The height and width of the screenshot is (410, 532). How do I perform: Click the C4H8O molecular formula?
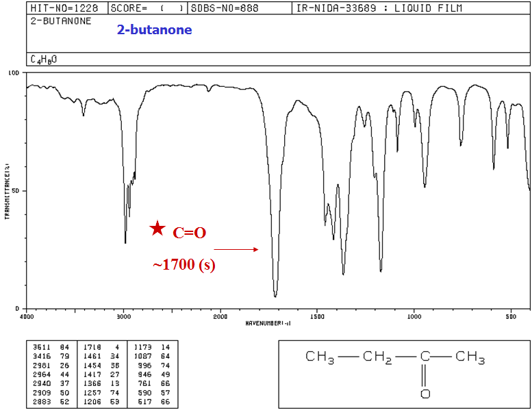(x=44, y=59)
